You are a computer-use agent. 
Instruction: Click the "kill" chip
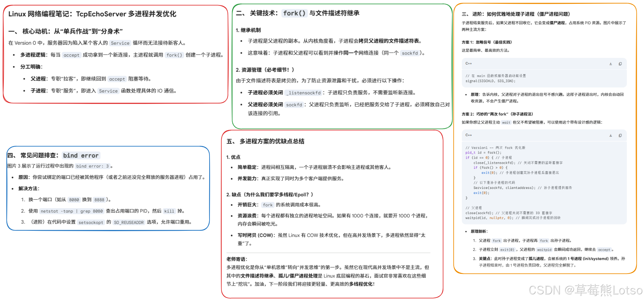(169, 211)
